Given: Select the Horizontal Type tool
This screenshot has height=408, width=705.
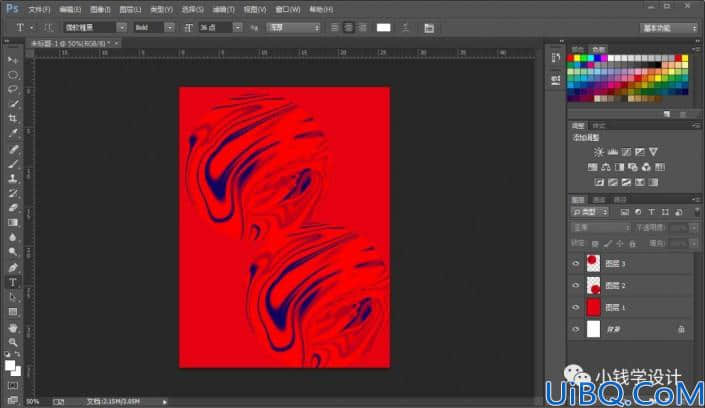Looking at the screenshot, I should pyautogui.click(x=13, y=282).
